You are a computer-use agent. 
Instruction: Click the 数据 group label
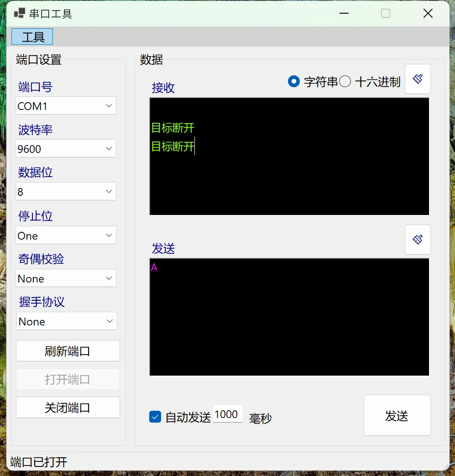point(151,59)
